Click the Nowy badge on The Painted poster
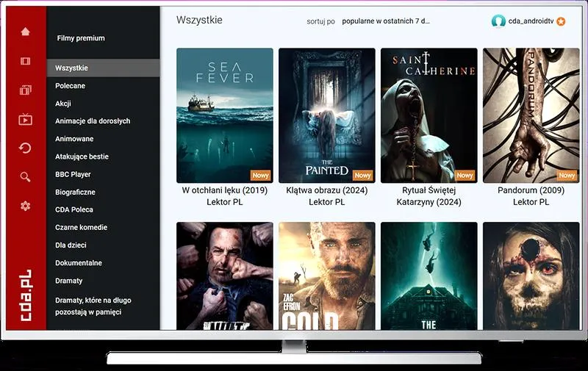Image resolution: width=588 pixels, height=371 pixels. [x=362, y=175]
